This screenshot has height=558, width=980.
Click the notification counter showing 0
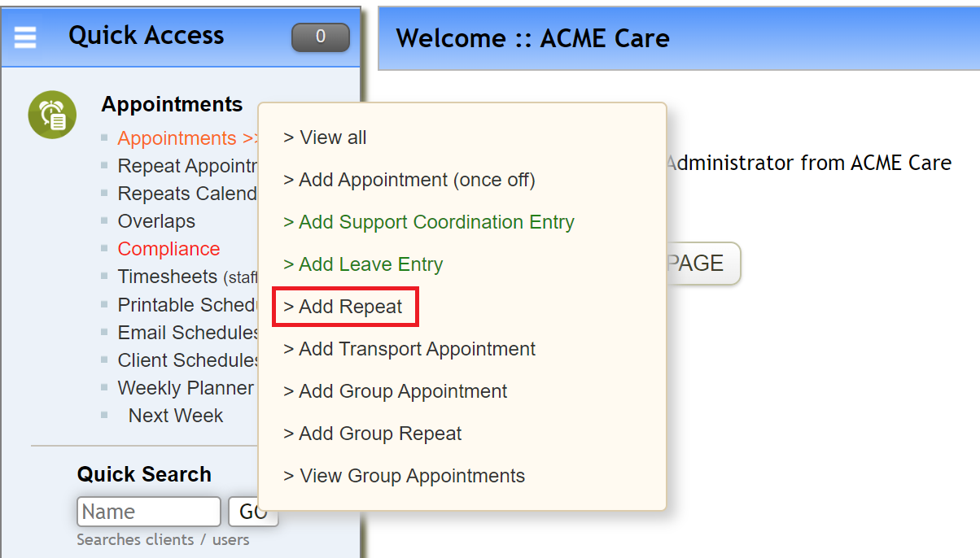[320, 36]
